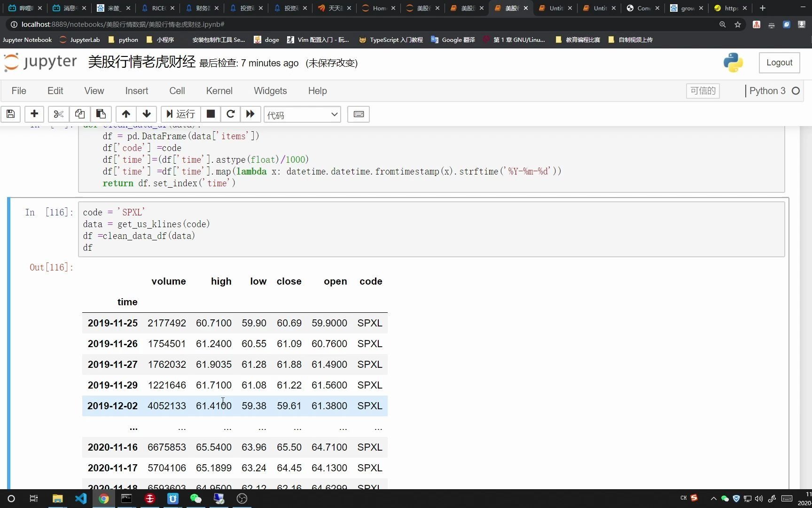The image size is (812, 508).
Task: Open the Kernel menu
Action: click(x=219, y=91)
